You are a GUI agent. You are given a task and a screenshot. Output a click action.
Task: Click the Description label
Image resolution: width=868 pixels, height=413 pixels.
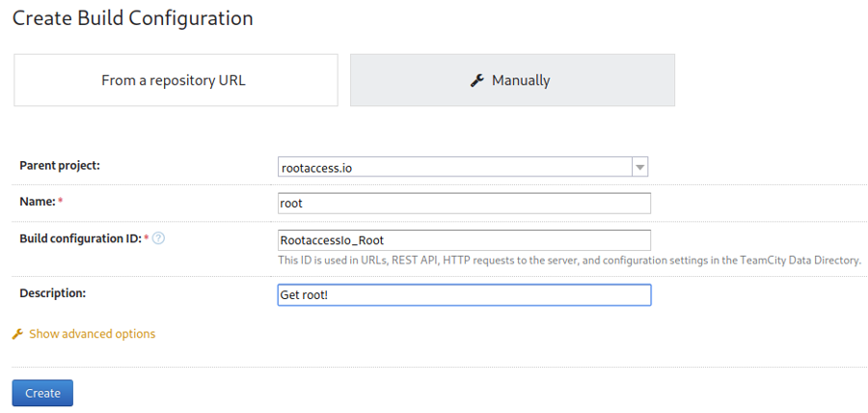tap(53, 293)
